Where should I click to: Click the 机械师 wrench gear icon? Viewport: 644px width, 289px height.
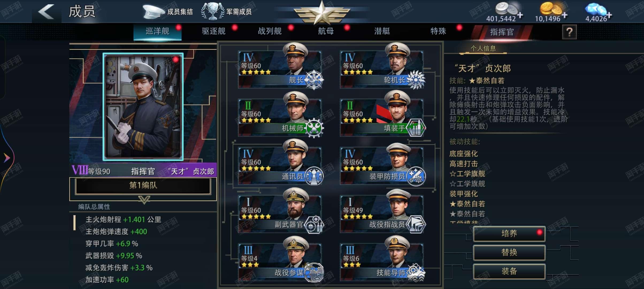[x=314, y=128]
